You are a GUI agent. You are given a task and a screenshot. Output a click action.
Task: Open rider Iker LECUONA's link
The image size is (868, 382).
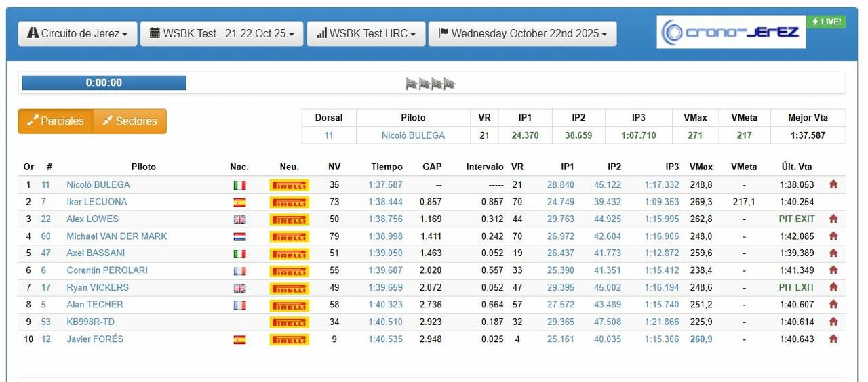point(96,202)
